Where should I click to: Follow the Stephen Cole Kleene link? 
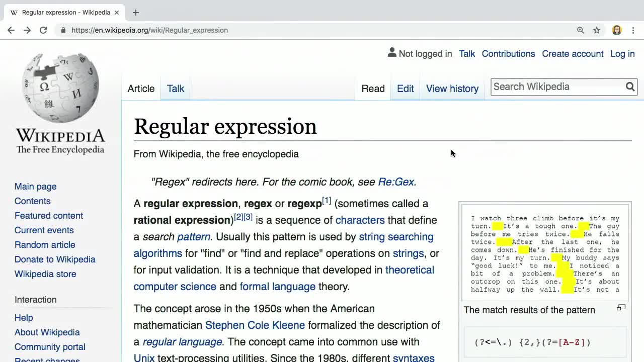255,325
